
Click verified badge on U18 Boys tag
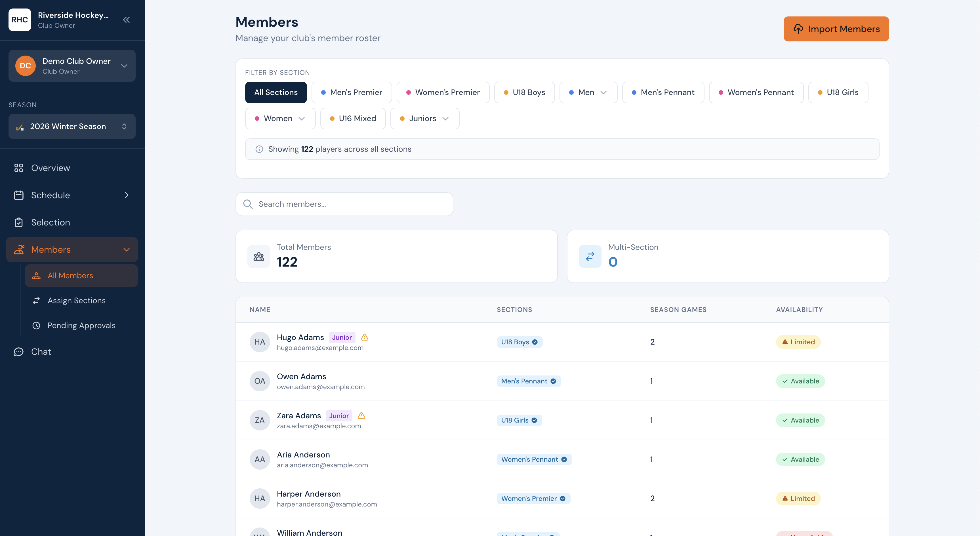point(535,342)
